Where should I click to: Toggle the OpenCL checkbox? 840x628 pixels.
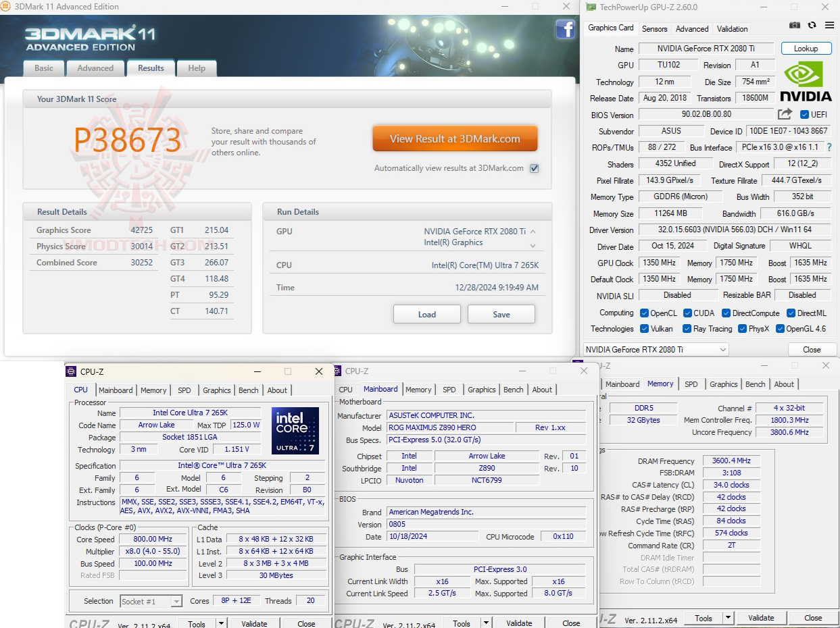[x=644, y=313]
